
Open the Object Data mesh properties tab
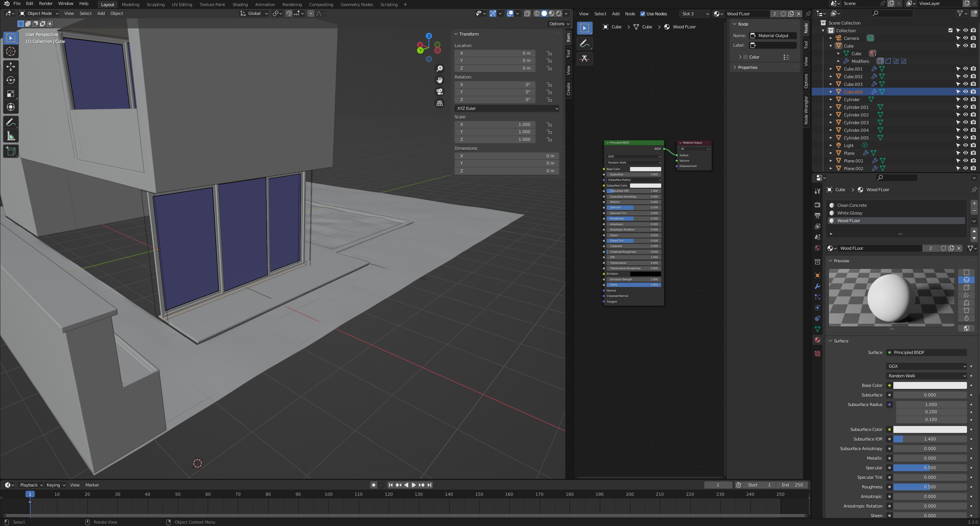817,329
